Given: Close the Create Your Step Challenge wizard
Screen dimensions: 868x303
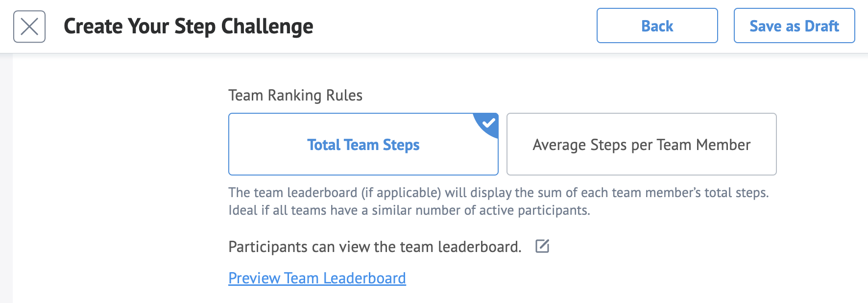Looking at the screenshot, I should pyautogui.click(x=29, y=26).
